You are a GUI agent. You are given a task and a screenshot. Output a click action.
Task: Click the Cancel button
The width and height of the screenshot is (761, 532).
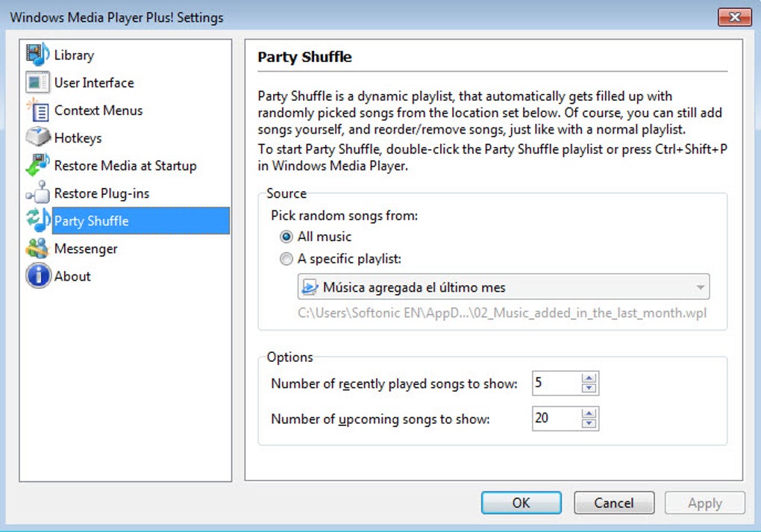pyautogui.click(x=614, y=503)
